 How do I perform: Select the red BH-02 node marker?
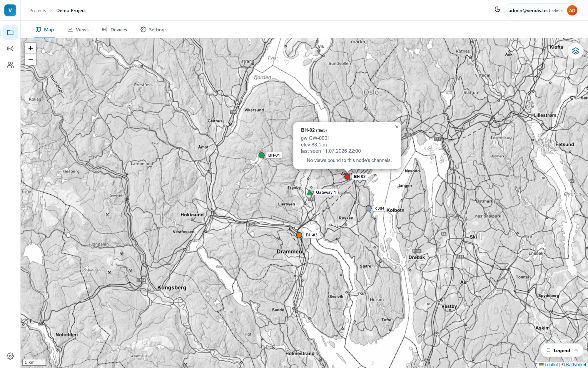click(347, 177)
